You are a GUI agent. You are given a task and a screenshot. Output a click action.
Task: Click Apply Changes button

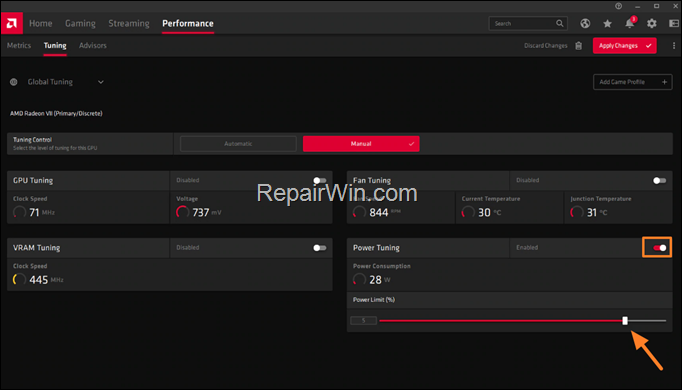click(625, 46)
